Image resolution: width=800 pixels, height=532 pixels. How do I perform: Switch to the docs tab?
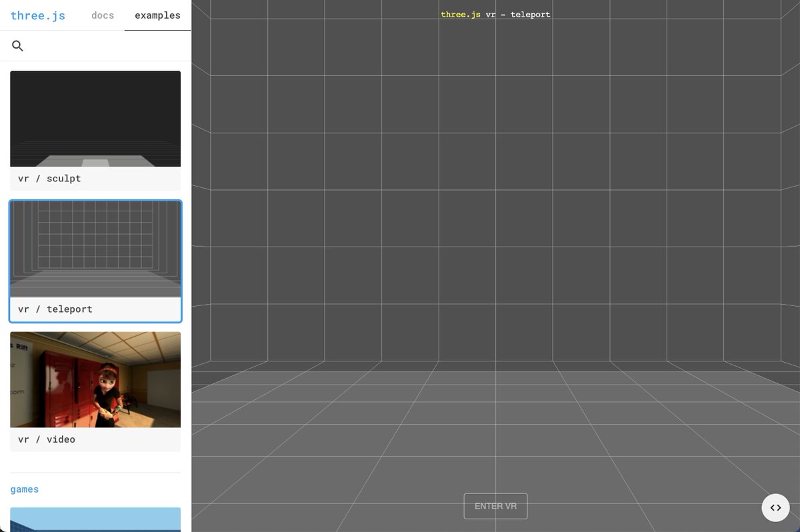click(x=103, y=15)
